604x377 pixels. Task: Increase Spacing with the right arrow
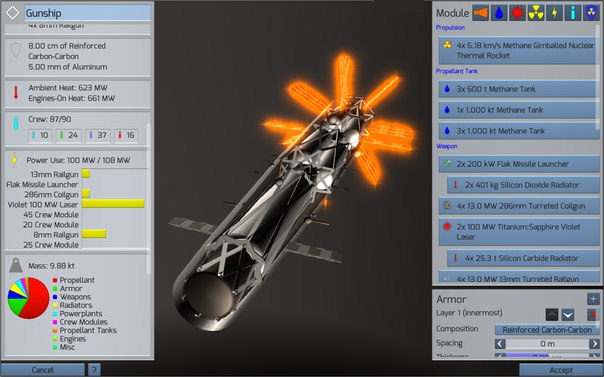(594, 343)
